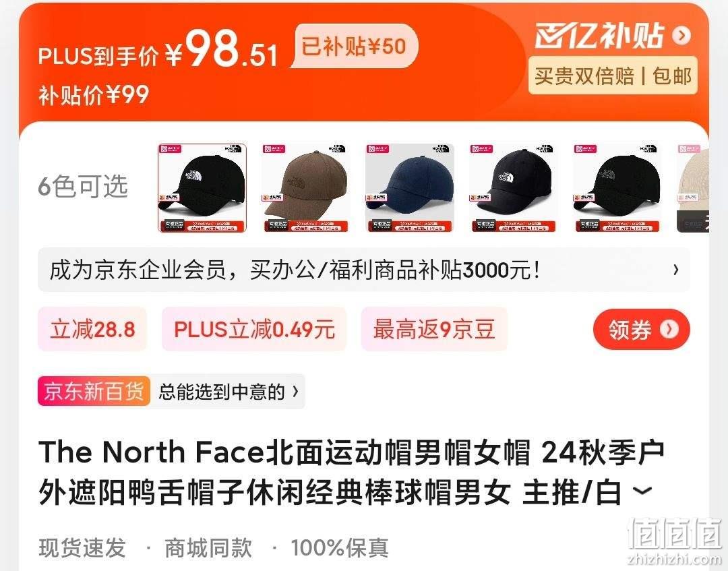Tap the arrow icon inside 领券 button
This screenshot has height=571, width=728.
coord(669,329)
